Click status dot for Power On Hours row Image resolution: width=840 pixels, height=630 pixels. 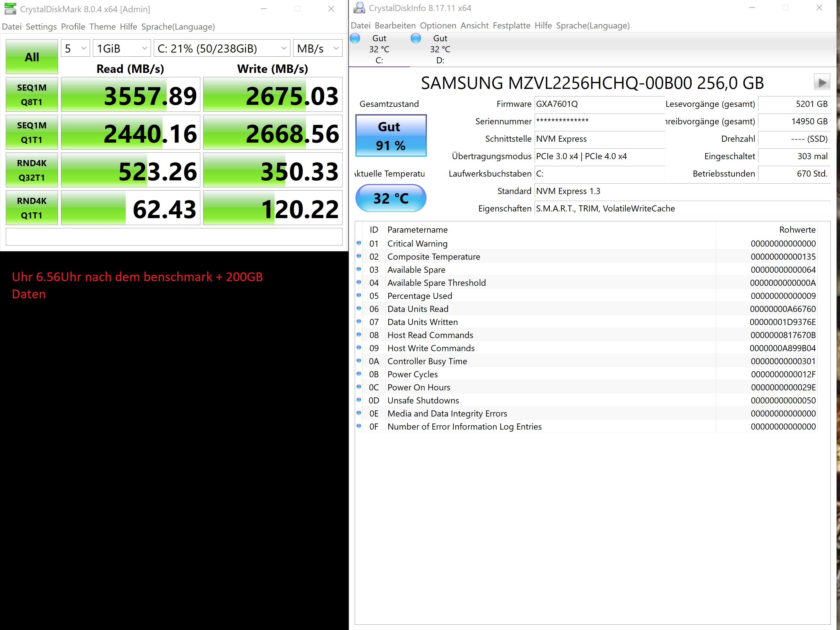(359, 387)
